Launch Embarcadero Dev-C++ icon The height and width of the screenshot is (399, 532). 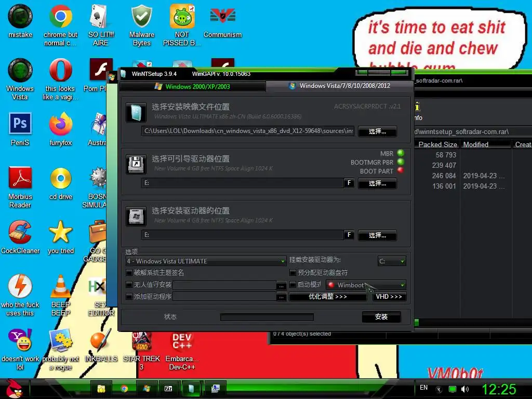[182, 351]
